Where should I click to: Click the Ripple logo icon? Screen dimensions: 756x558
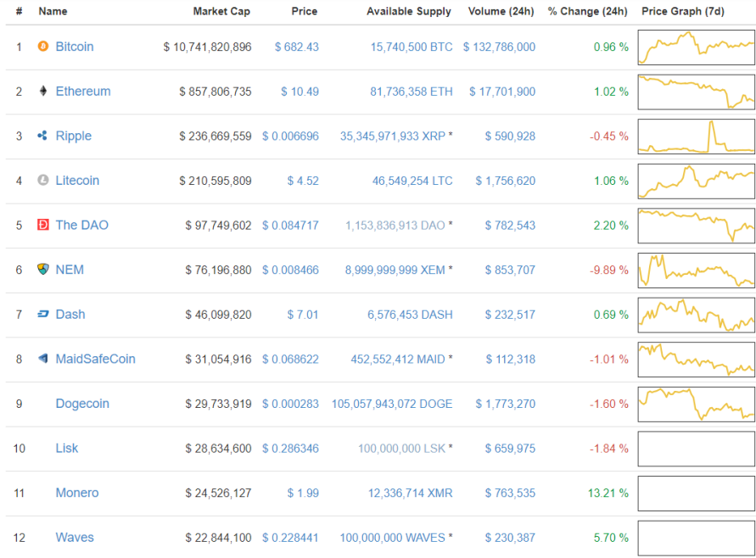43,136
